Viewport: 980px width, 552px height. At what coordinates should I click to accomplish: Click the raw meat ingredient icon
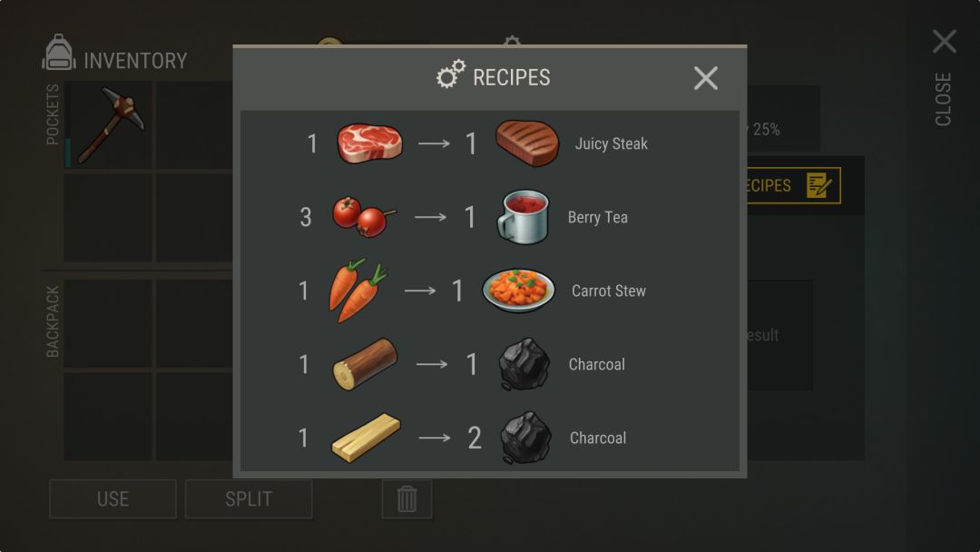point(369,143)
